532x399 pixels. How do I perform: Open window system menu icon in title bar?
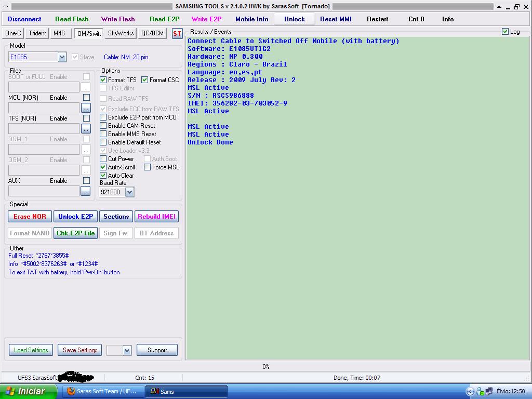coord(6,6)
